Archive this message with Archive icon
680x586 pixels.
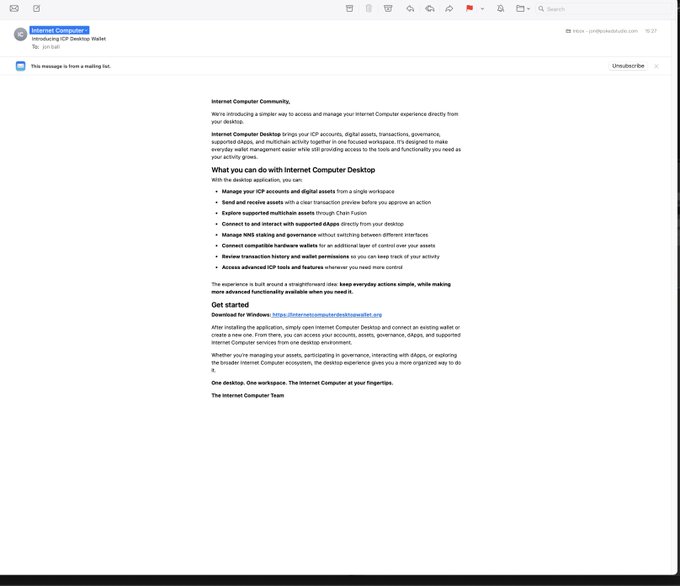(349, 8)
